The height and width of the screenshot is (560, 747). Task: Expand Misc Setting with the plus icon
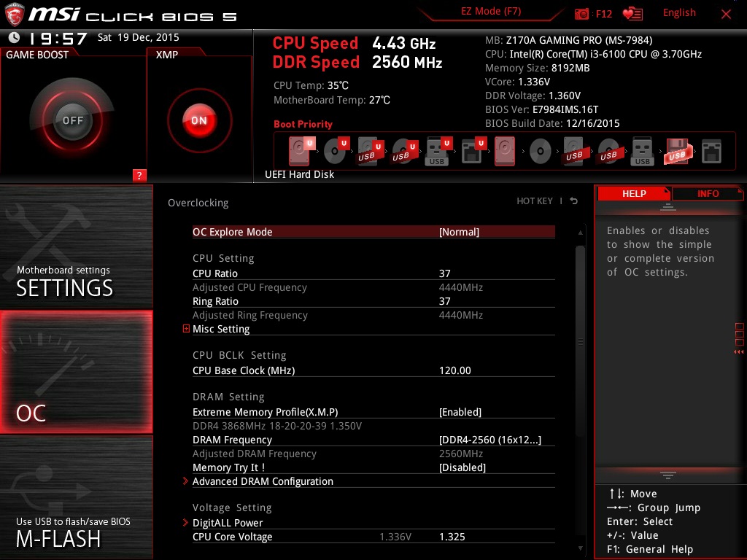186,329
